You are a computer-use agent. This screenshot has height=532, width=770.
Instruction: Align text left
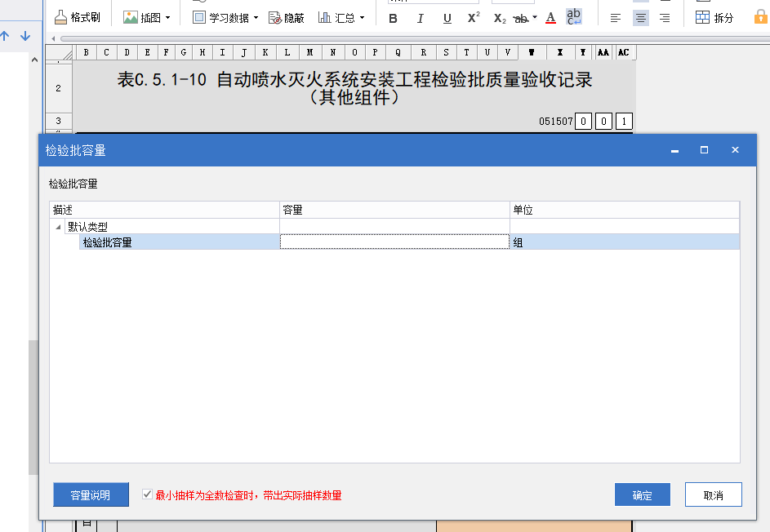pyautogui.click(x=616, y=19)
